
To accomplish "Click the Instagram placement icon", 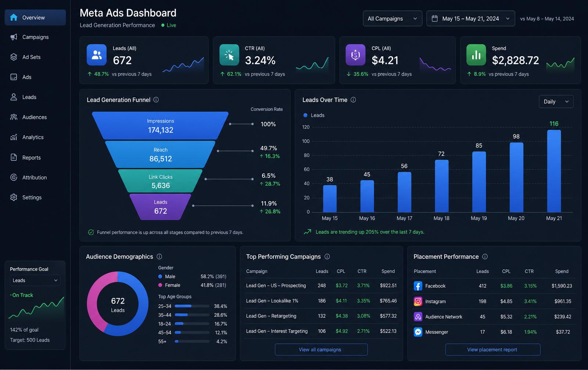I will point(418,301).
